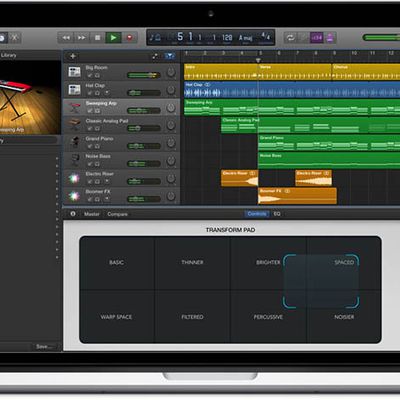This screenshot has height=400, width=400.
Task: Switch to the Master tab
Action: (x=92, y=214)
